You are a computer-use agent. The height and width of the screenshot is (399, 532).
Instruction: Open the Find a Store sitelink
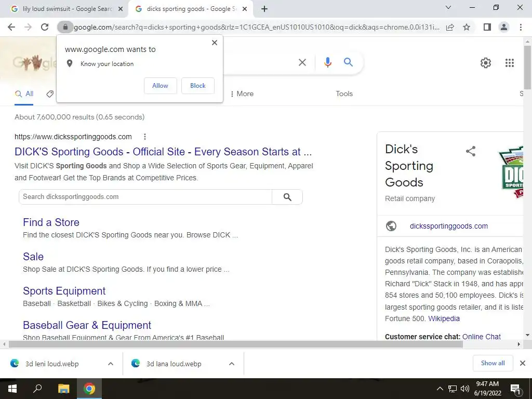(x=51, y=222)
